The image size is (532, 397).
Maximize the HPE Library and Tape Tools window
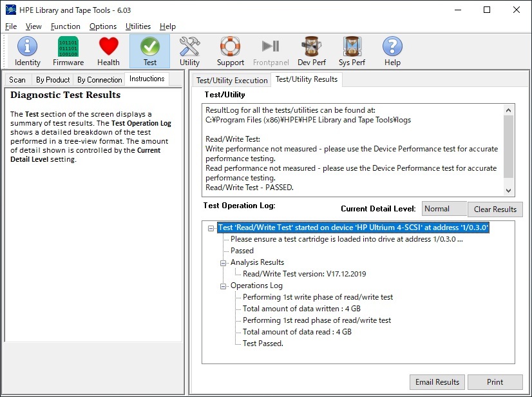point(487,10)
